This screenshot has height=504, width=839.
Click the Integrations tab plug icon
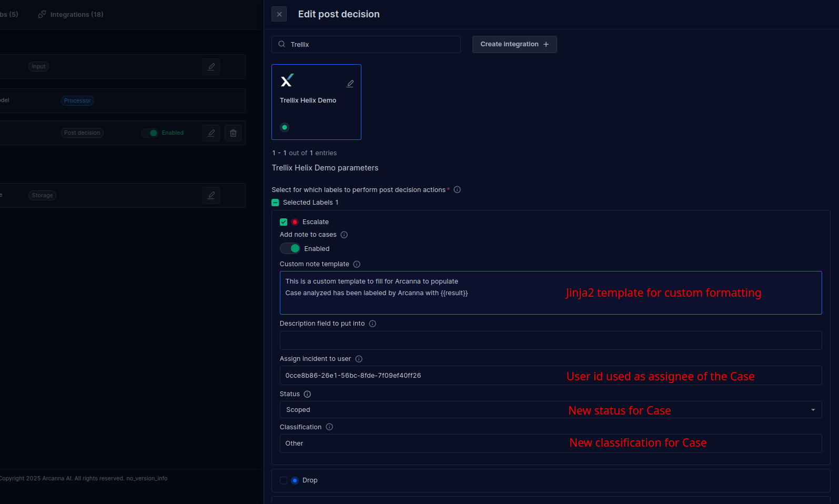point(42,14)
